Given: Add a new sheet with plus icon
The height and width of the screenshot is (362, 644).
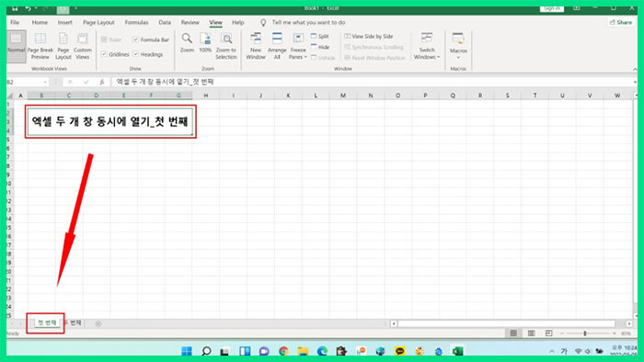Looking at the screenshot, I should 98,323.
